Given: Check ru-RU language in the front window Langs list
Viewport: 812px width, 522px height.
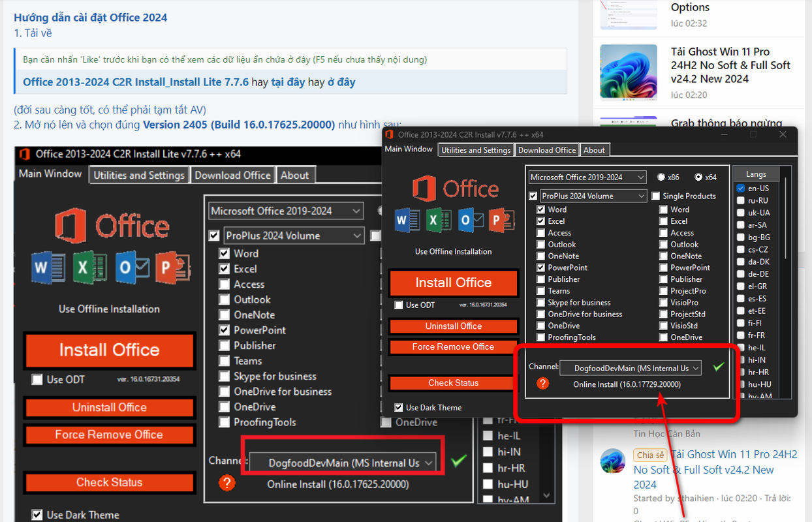Looking at the screenshot, I should point(741,200).
